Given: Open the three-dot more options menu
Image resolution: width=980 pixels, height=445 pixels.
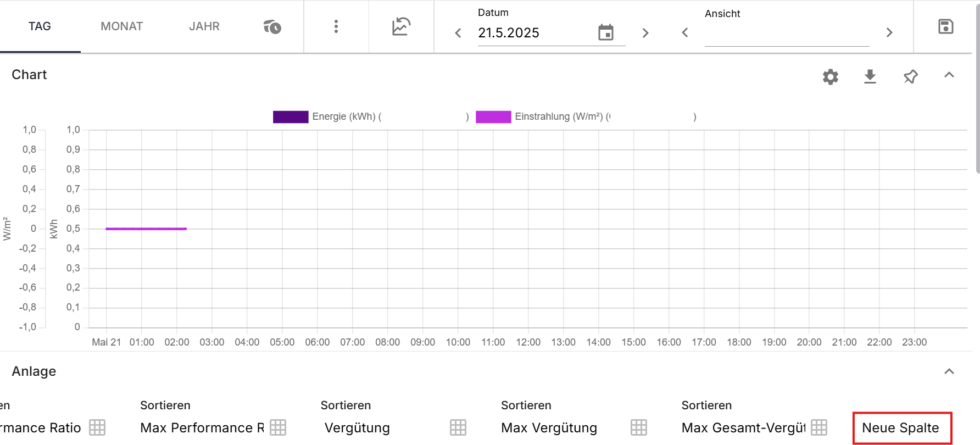Looking at the screenshot, I should pos(336,26).
